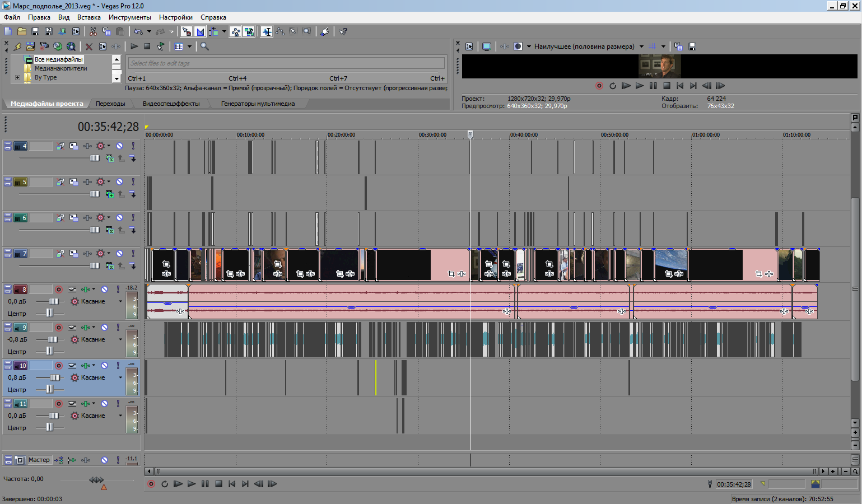
Task: Select the Normal Edit tool
Action: (267, 31)
